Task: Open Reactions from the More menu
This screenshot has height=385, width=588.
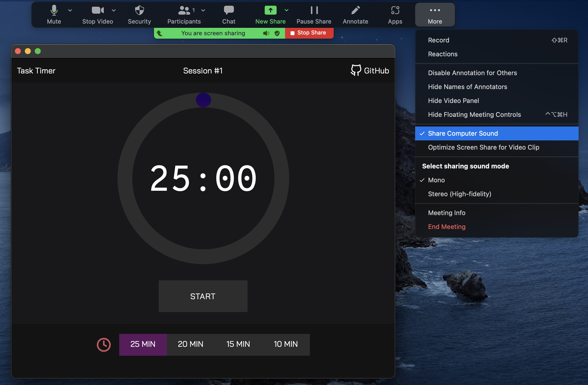Action: click(497, 54)
